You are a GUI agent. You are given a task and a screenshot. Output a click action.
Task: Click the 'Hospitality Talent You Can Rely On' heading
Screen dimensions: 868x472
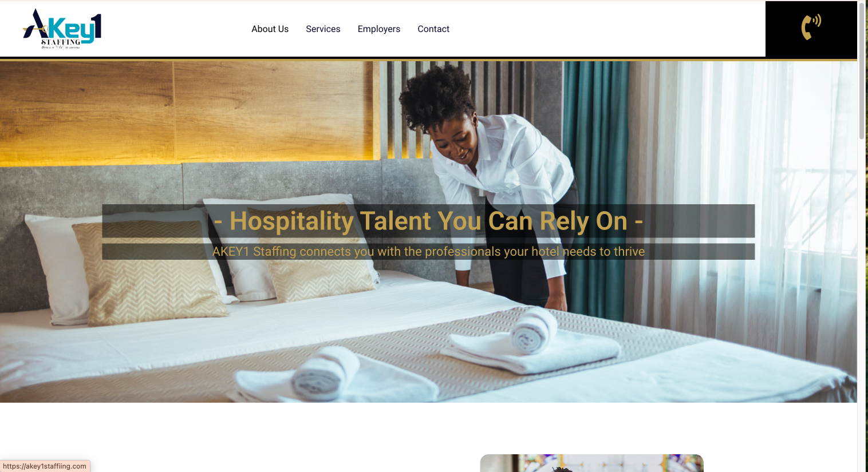click(428, 221)
